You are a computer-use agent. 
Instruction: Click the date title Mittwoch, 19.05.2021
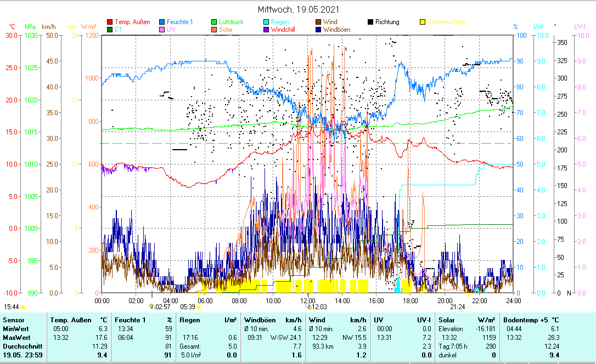coord(298,9)
